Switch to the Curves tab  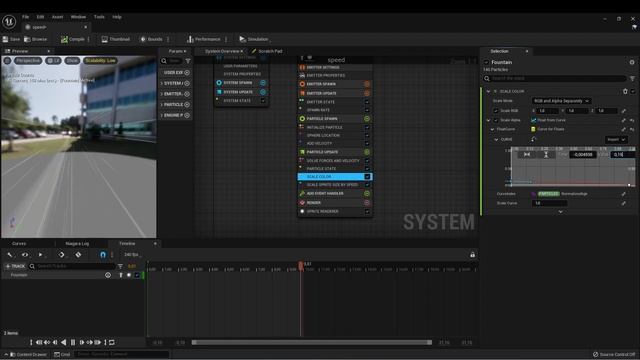(19, 243)
